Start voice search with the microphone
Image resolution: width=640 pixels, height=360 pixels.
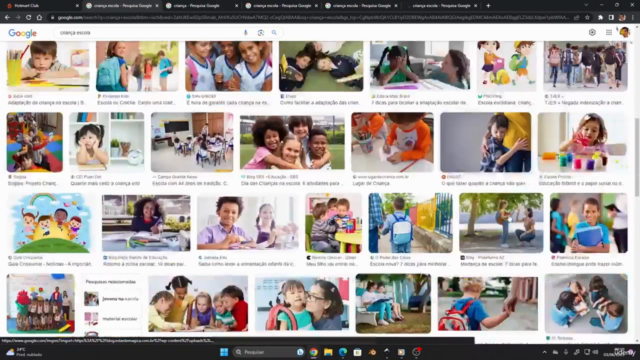[x=246, y=33]
